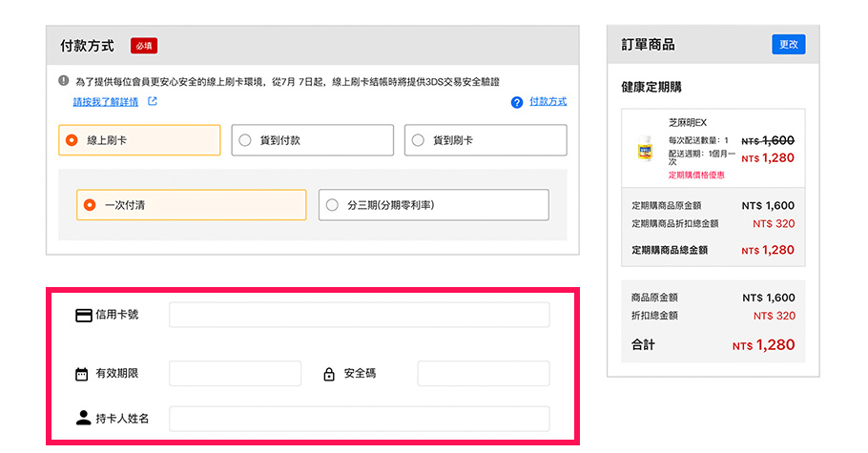Screen dimensions: 868x453
Task: Focus the 安全碼 security code field
Action: [483, 374]
